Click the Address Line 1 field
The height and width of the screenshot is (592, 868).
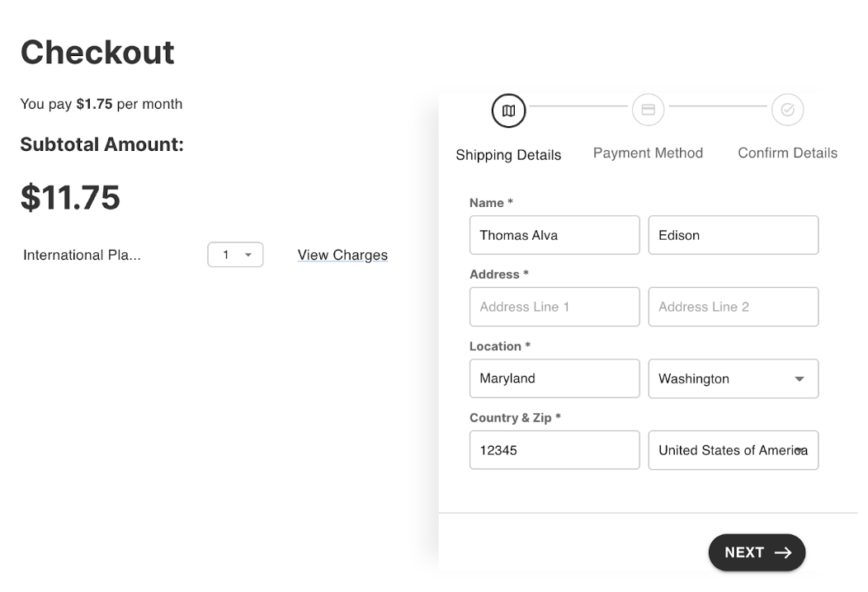(554, 307)
